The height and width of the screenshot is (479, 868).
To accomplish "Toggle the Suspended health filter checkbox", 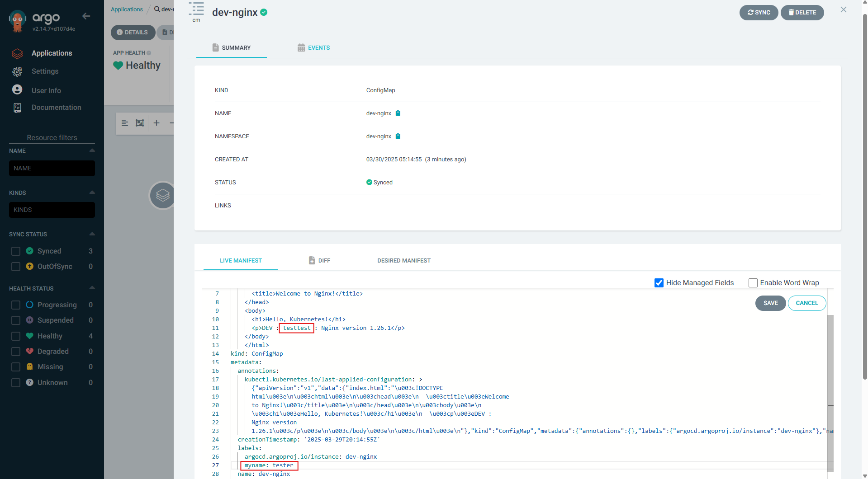I will pos(16,320).
